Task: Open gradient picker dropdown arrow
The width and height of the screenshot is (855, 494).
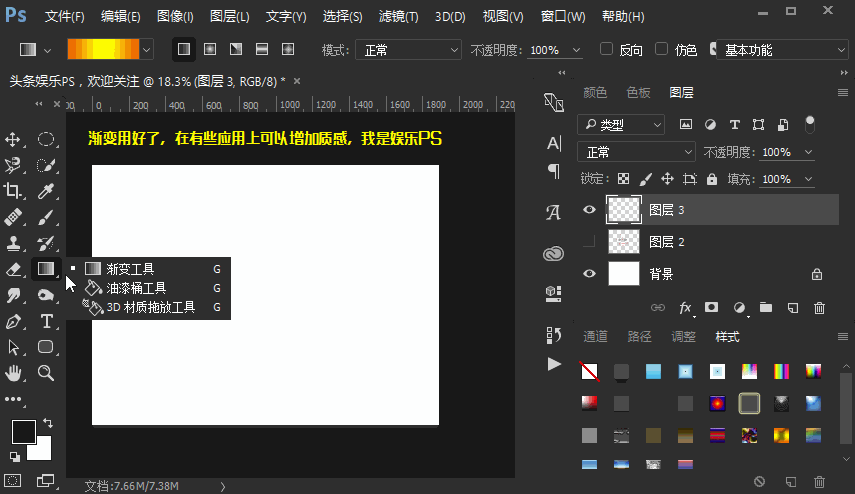Action: click(x=146, y=50)
